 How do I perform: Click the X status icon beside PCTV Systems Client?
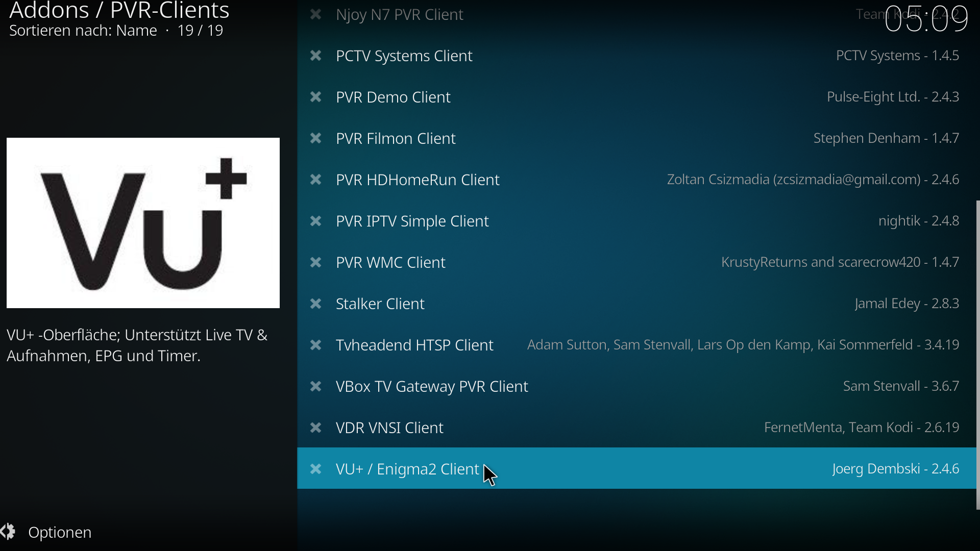(x=316, y=56)
